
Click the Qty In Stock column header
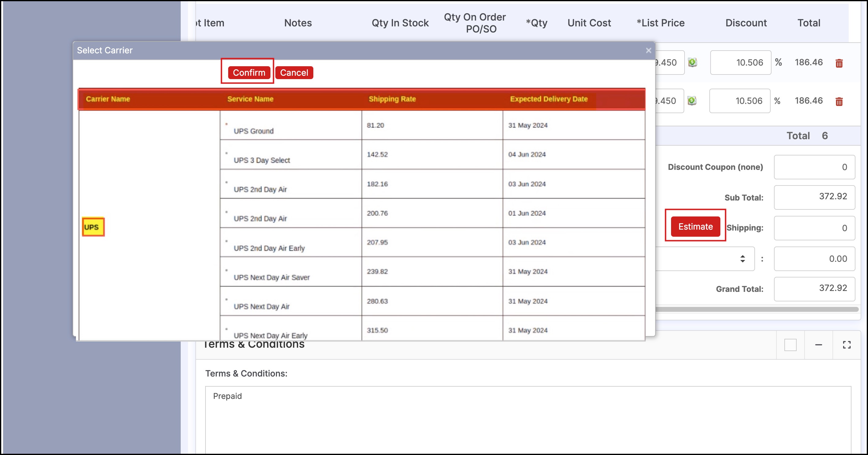400,23
